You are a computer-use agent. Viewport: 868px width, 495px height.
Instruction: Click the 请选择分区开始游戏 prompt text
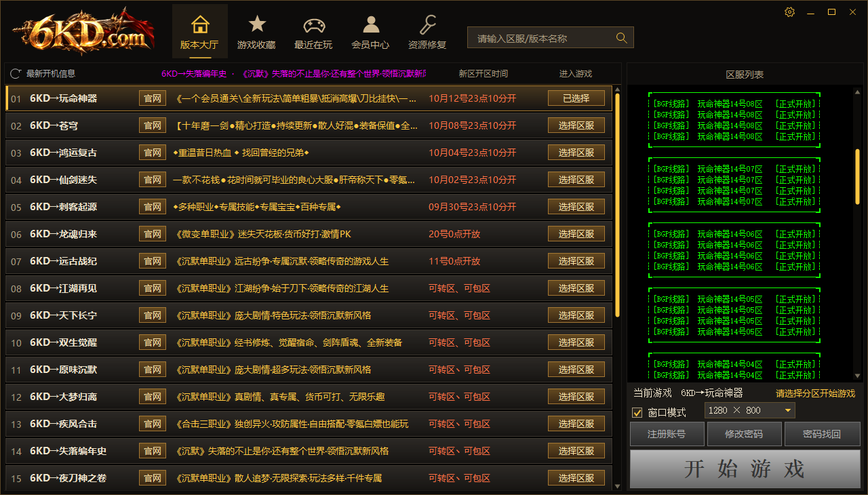[x=816, y=393]
